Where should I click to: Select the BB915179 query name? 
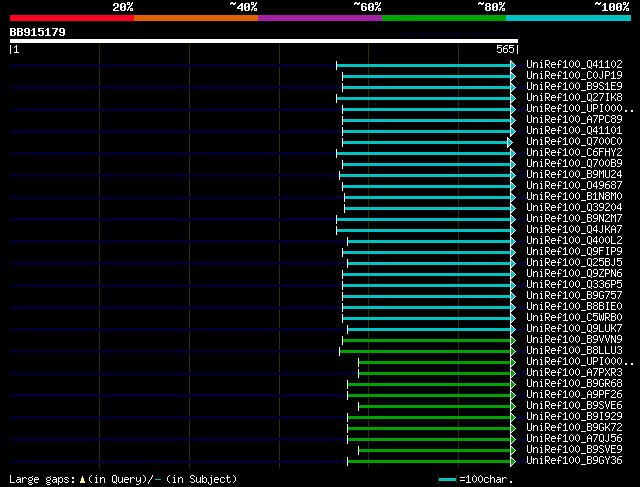click(x=38, y=32)
